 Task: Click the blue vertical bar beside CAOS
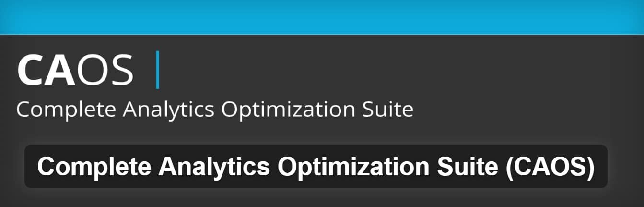(157, 71)
